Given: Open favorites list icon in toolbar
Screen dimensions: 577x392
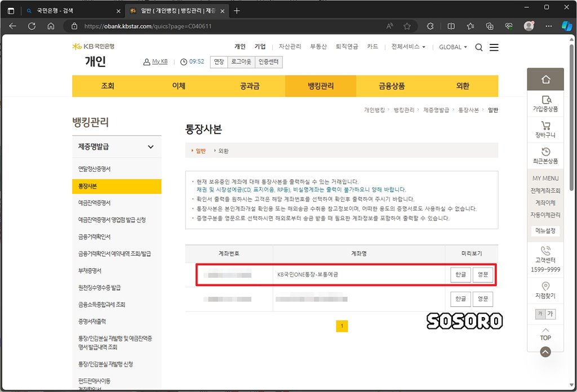Looking at the screenshot, I should 471,26.
